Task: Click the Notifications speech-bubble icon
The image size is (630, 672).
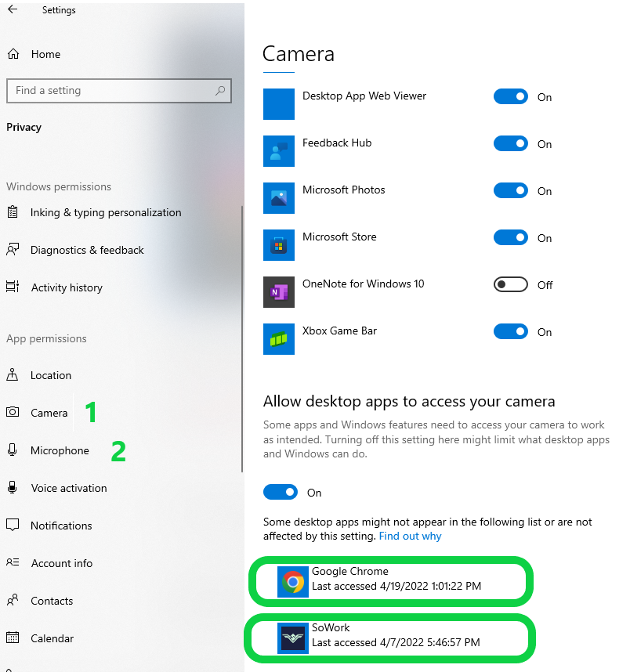Action: pos(13,525)
